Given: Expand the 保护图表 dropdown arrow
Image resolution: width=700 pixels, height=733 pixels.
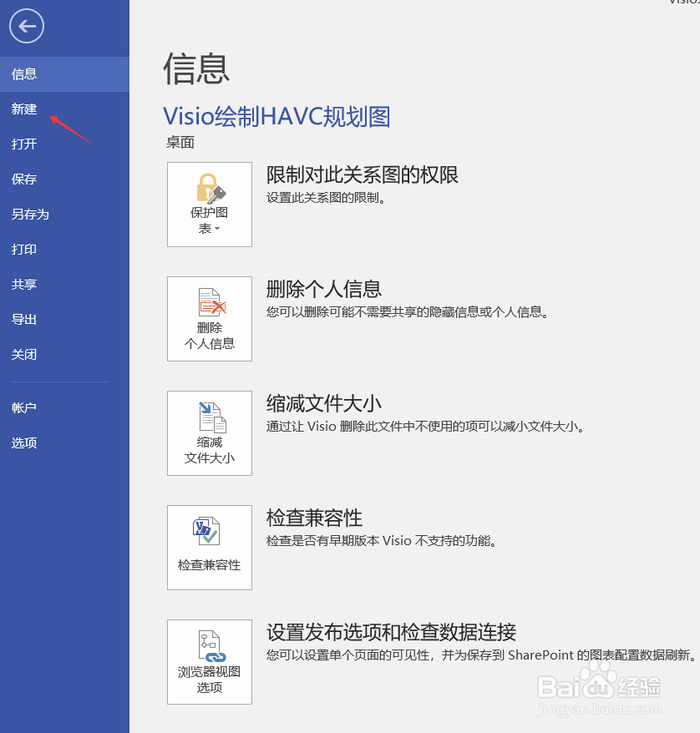Looking at the screenshot, I should pos(217,229).
